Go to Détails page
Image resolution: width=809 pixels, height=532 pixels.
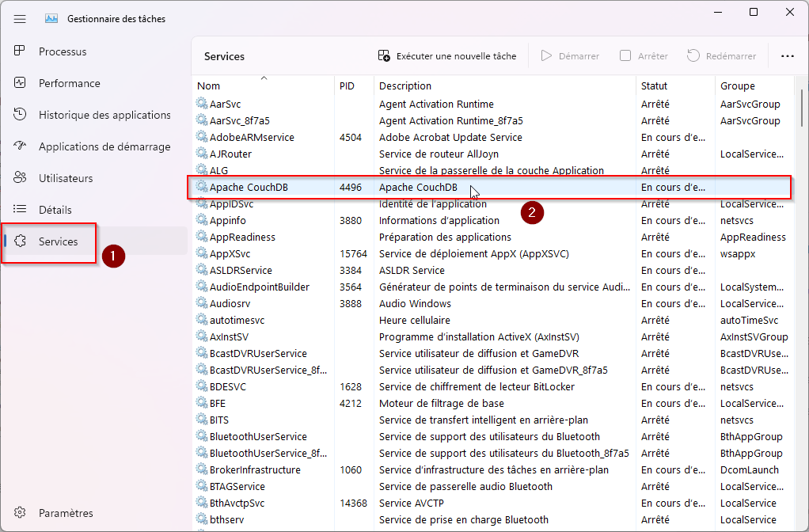point(55,210)
